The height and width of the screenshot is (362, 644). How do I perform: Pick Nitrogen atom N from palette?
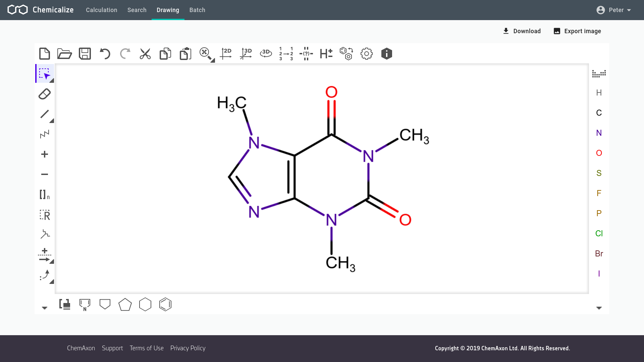pyautogui.click(x=599, y=133)
